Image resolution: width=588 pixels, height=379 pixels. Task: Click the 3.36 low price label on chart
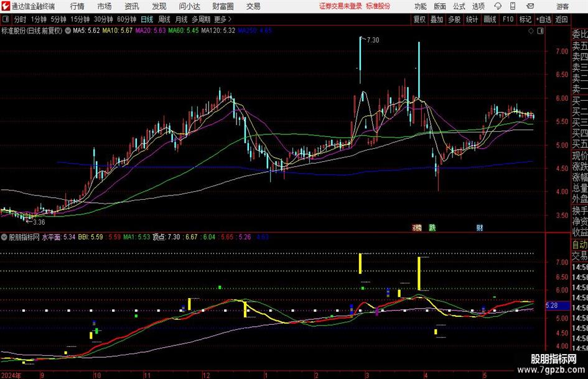coord(39,222)
